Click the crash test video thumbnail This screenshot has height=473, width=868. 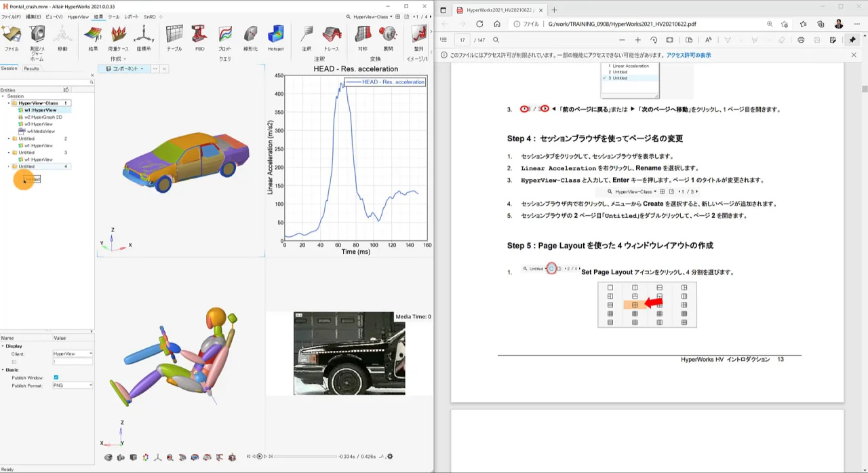pyautogui.click(x=349, y=354)
